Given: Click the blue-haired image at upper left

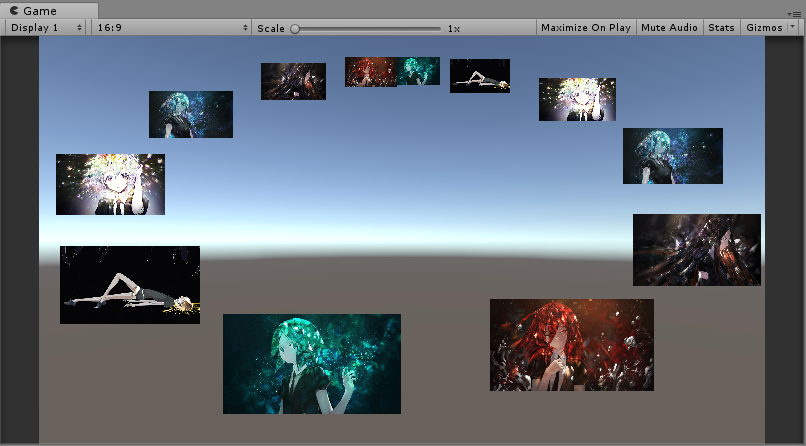Looking at the screenshot, I should 191,114.
